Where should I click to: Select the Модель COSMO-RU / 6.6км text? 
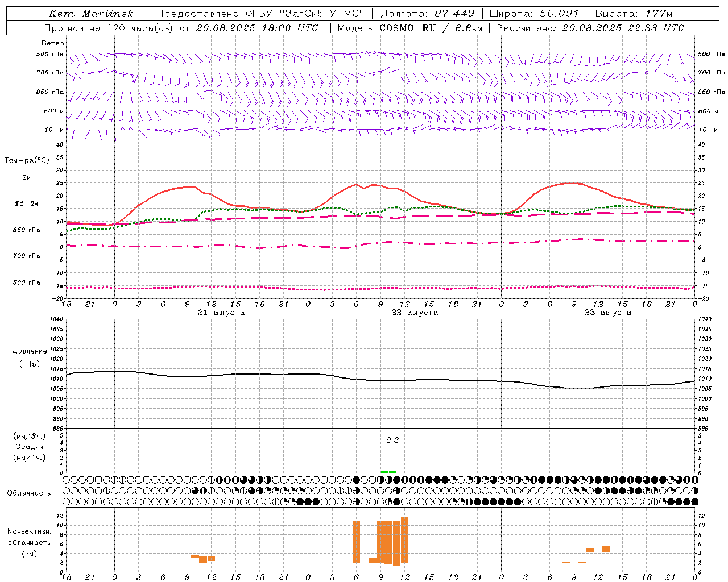click(410, 28)
